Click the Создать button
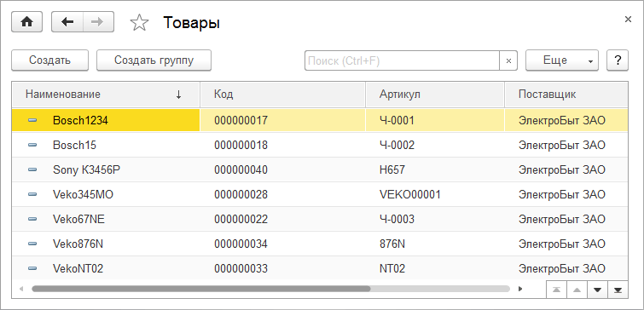Screen dimensions: 644x310 pos(49,60)
